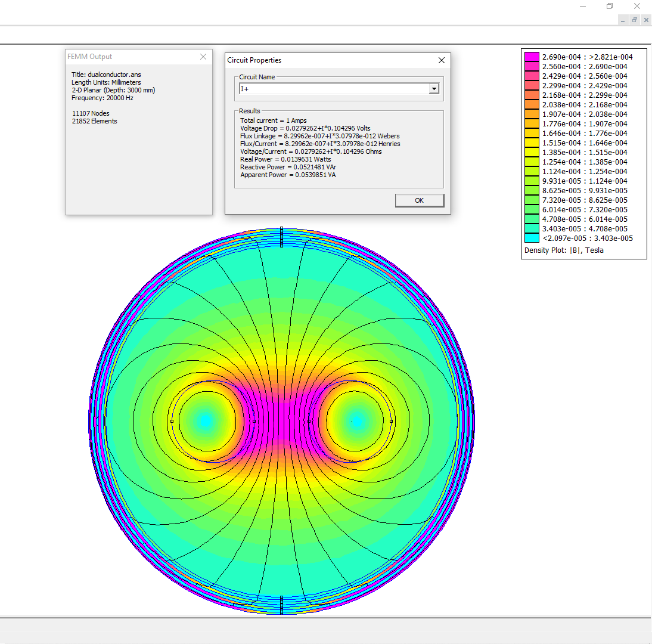The height and width of the screenshot is (644, 652).
Task: Expand the Circuit Name dropdown arrow
Action: click(x=434, y=89)
